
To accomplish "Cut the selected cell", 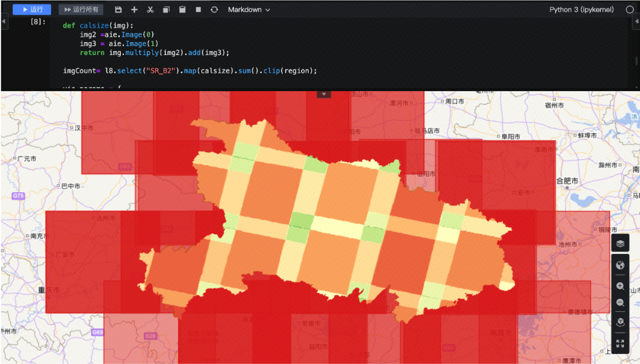I will click(x=151, y=9).
